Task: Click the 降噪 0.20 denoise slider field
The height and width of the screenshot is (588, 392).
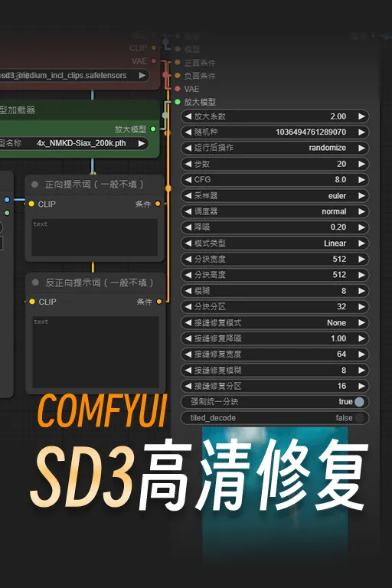Action: [275, 227]
